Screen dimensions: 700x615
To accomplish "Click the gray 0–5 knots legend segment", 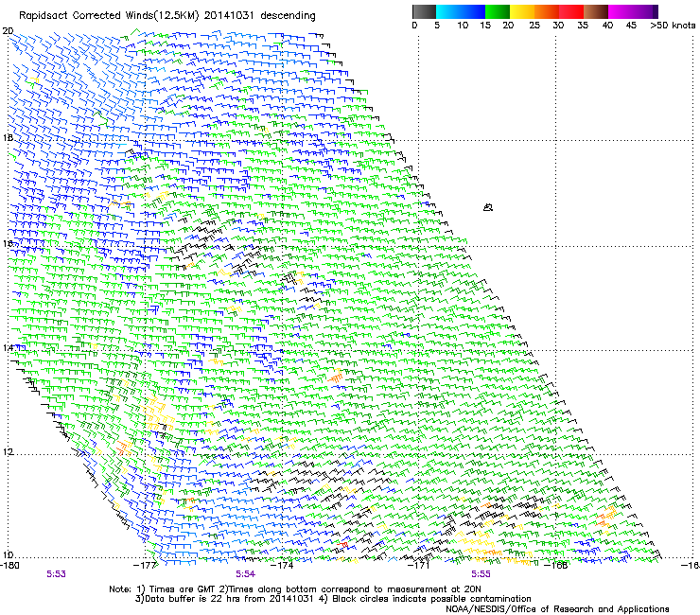I will point(424,11).
